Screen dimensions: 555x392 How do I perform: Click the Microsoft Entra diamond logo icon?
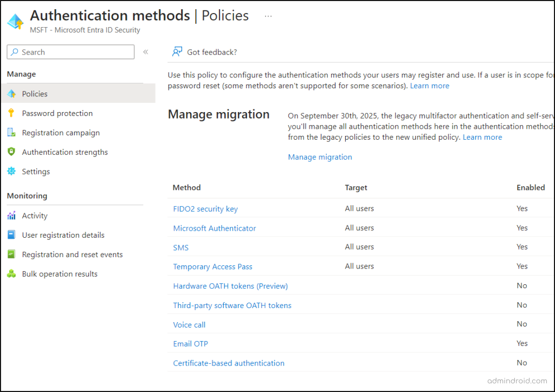16,22
